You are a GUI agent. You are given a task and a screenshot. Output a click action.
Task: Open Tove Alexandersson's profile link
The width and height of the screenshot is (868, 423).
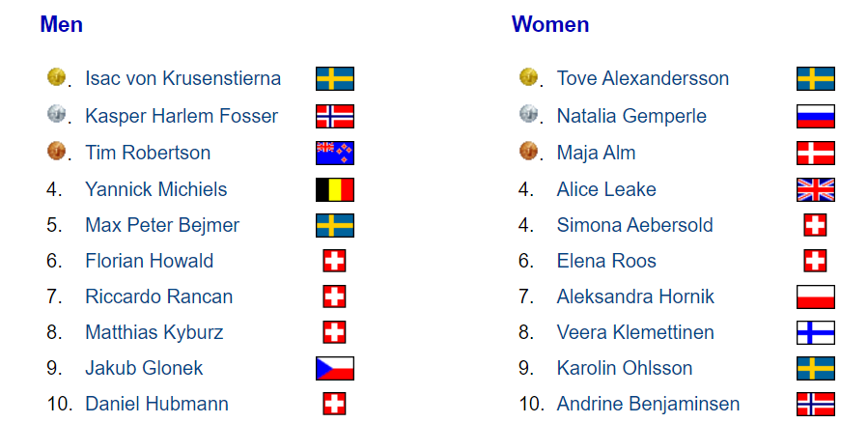click(x=643, y=78)
